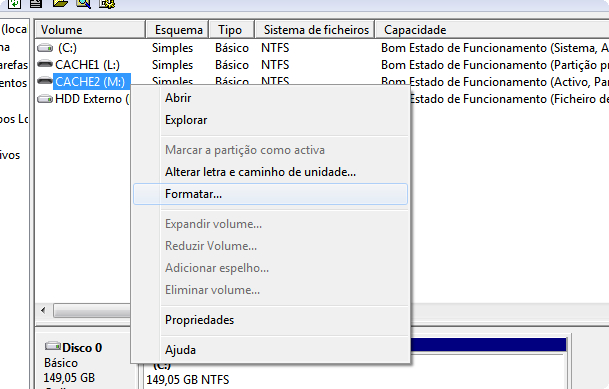Click the magnifying glass search toolbar icon

tap(83, 3)
